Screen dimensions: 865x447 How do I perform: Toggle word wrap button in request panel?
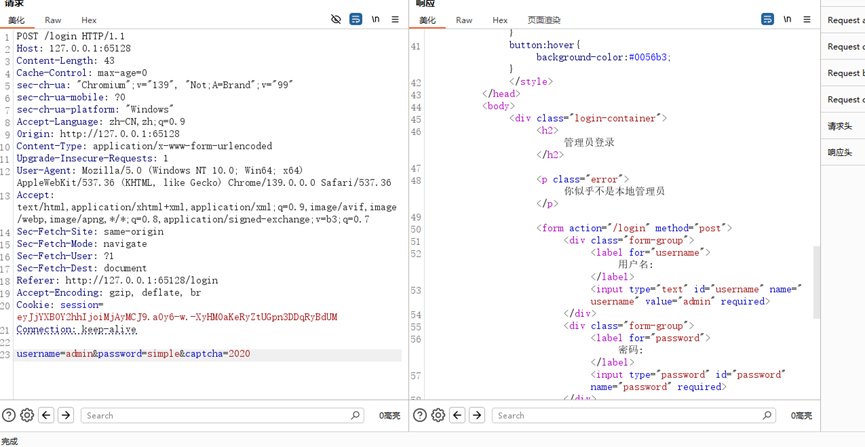[356, 20]
